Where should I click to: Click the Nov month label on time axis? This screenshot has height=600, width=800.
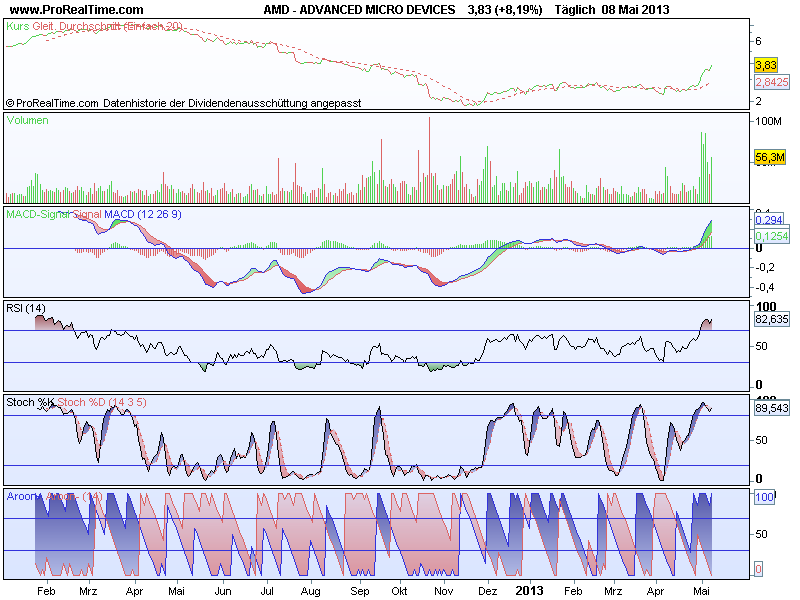click(443, 591)
